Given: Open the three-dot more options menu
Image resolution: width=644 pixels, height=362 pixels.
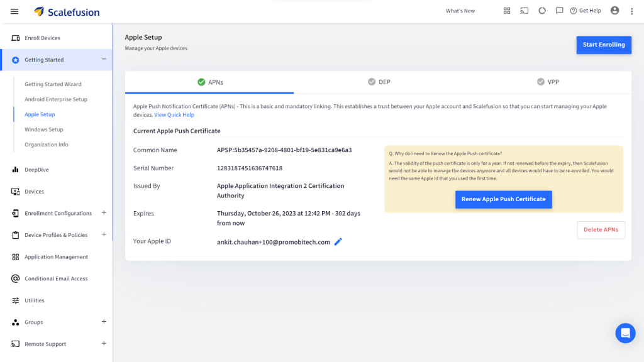Looking at the screenshot, I should 632,11.
